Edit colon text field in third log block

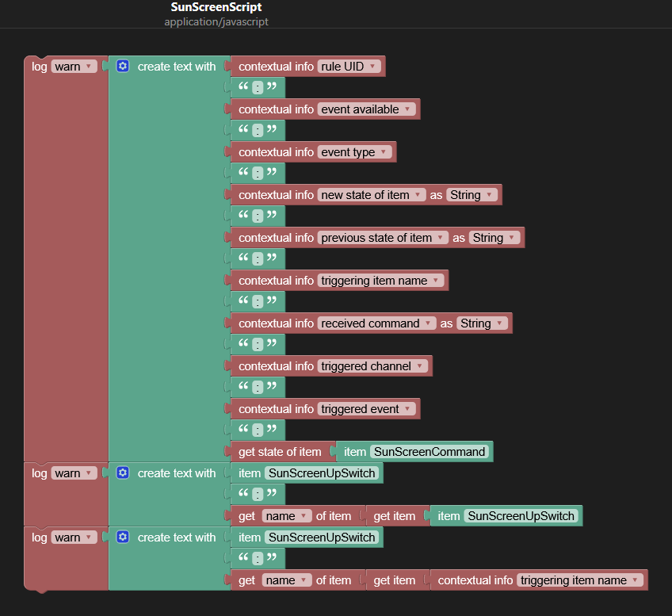coord(258,559)
